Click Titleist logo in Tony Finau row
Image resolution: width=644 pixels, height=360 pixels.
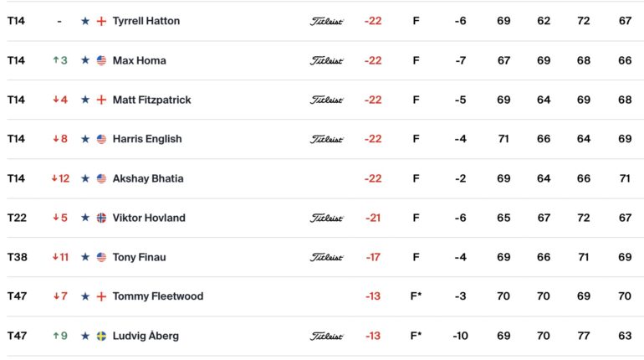[326, 257]
